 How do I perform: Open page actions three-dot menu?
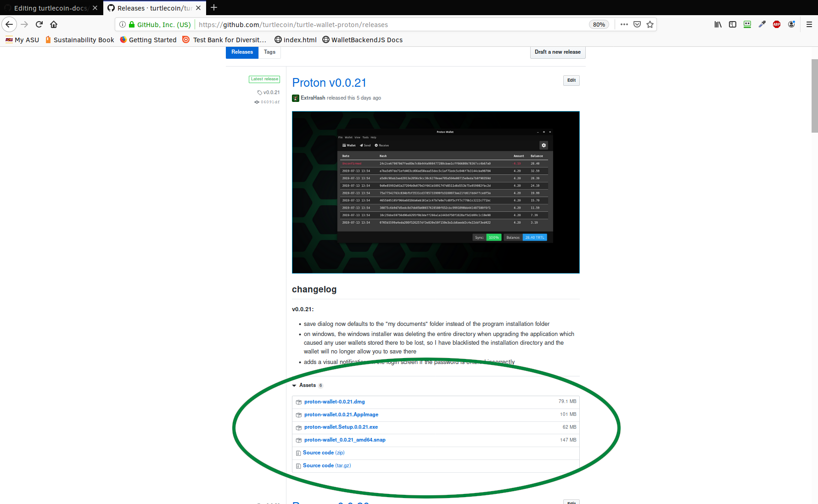point(624,24)
